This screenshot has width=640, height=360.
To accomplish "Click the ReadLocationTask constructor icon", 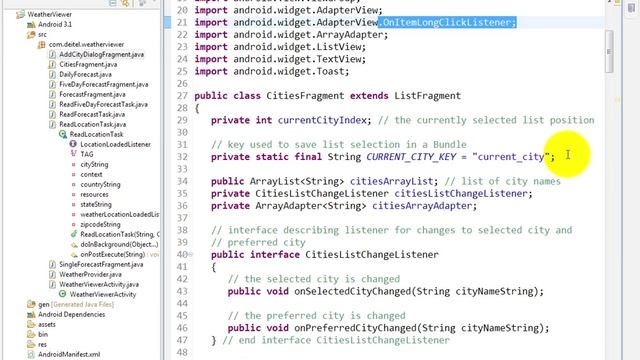I will click(x=73, y=234).
